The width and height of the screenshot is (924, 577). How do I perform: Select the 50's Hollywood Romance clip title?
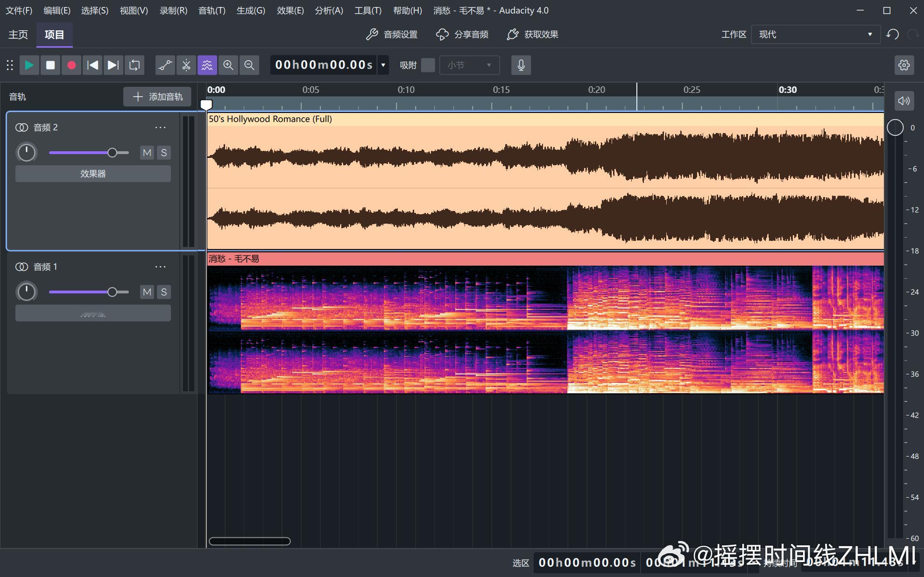[x=270, y=119]
